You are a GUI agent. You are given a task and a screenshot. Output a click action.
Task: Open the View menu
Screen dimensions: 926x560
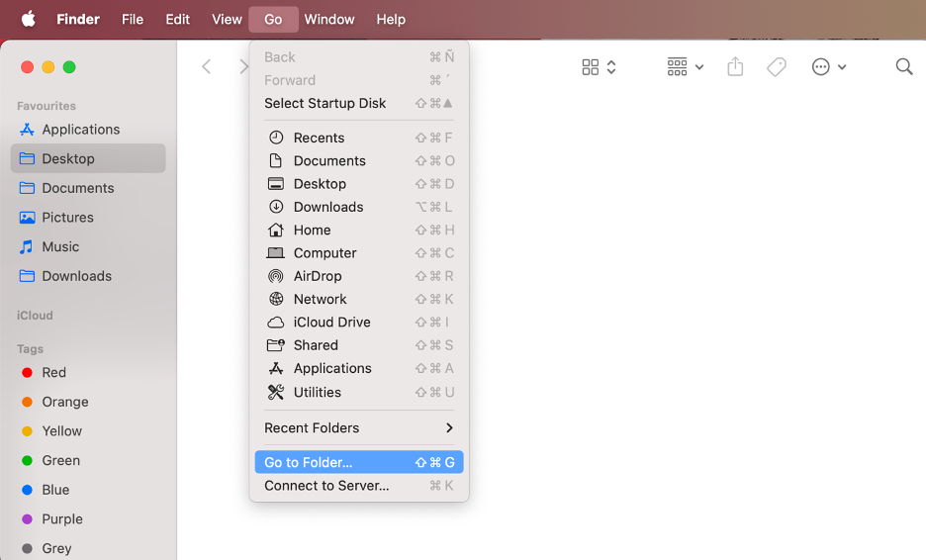click(x=227, y=19)
